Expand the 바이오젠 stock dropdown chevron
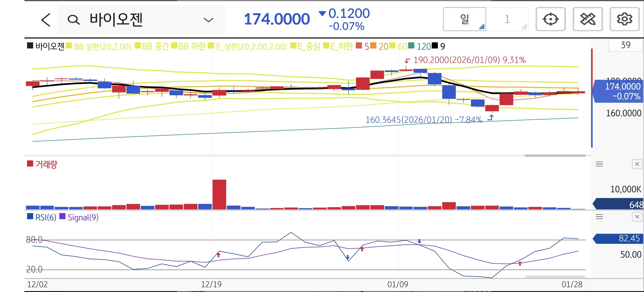Viewport: 644px width, 292px height. [x=208, y=20]
